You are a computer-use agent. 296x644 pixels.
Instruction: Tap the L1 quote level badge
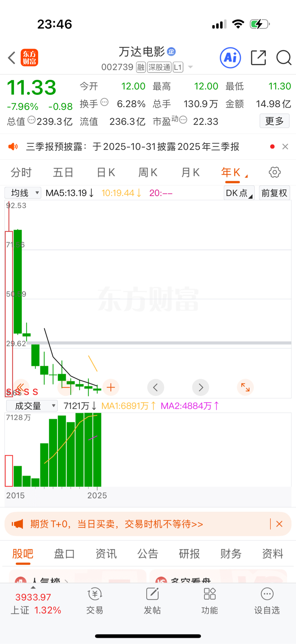coord(178,67)
